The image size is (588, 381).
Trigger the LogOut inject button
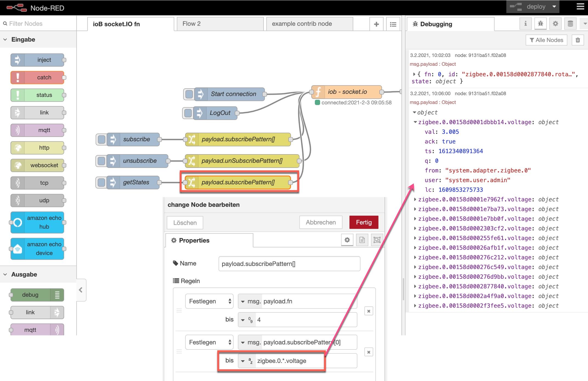(x=188, y=113)
